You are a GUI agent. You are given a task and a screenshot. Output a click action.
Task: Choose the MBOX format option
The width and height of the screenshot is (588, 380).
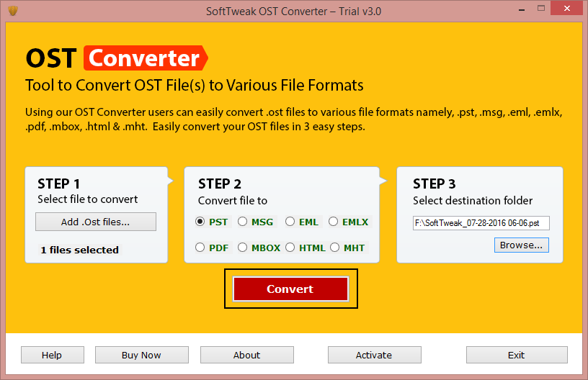point(243,248)
